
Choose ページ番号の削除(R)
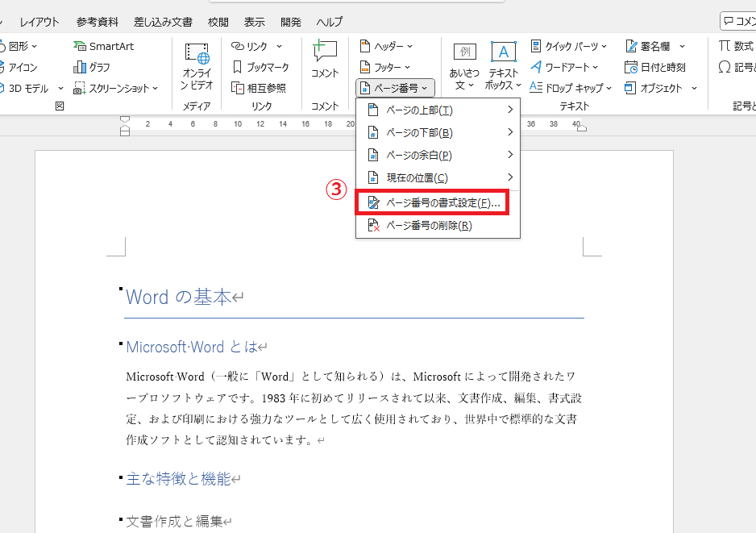pos(438,226)
